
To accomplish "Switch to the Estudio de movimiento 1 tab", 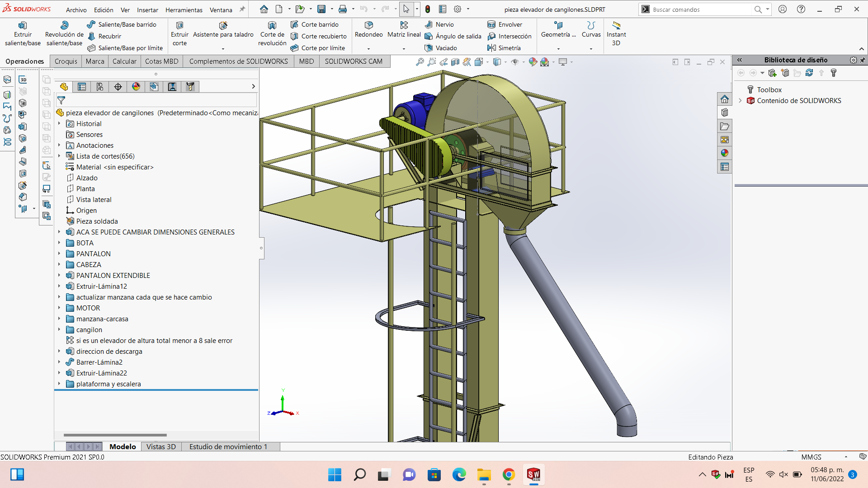I will [228, 446].
